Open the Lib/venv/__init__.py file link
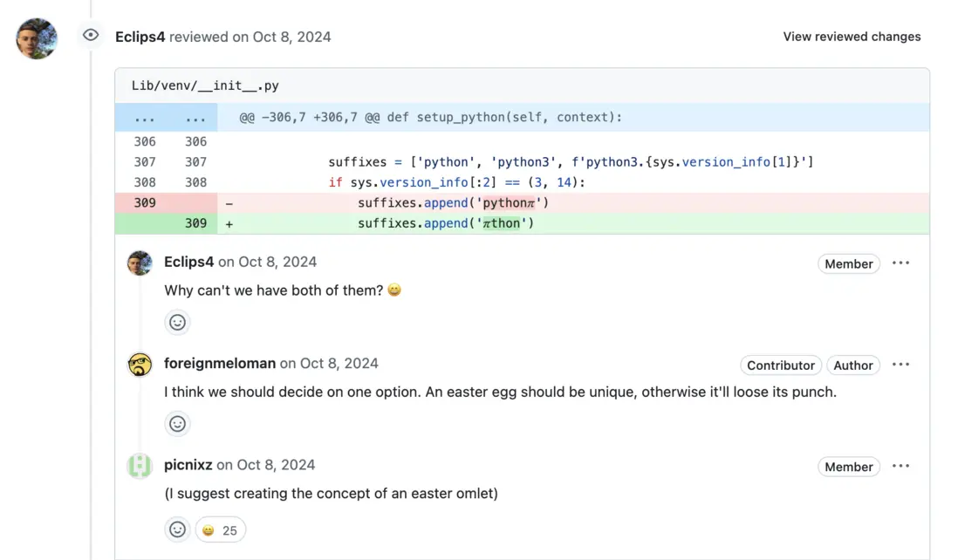958x560 pixels. [205, 85]
